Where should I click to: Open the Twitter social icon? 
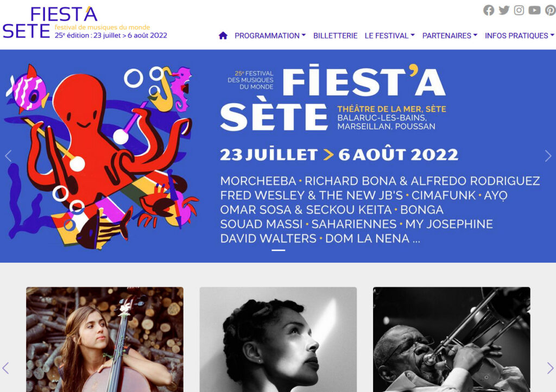504,10
